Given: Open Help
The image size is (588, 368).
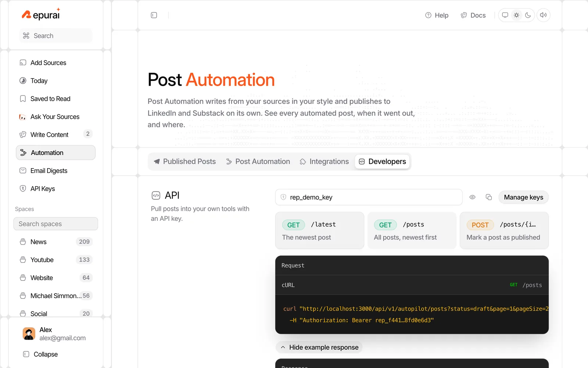Looking at the screenshot, I should tap(437, 15).
